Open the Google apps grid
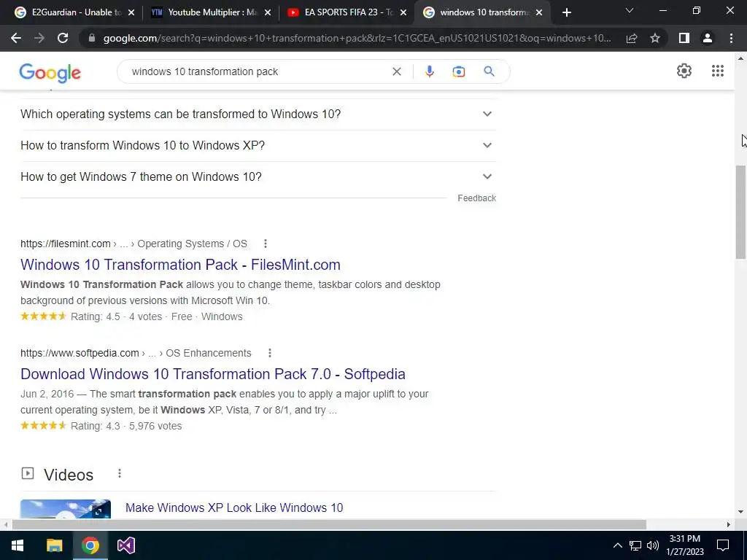This screenshot has height=560, width=747. 718,71
